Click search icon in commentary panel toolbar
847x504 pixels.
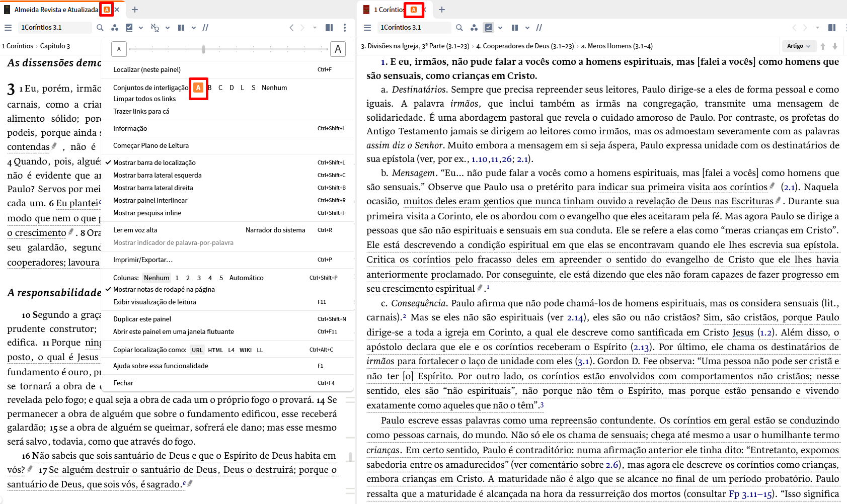(459, 28)
